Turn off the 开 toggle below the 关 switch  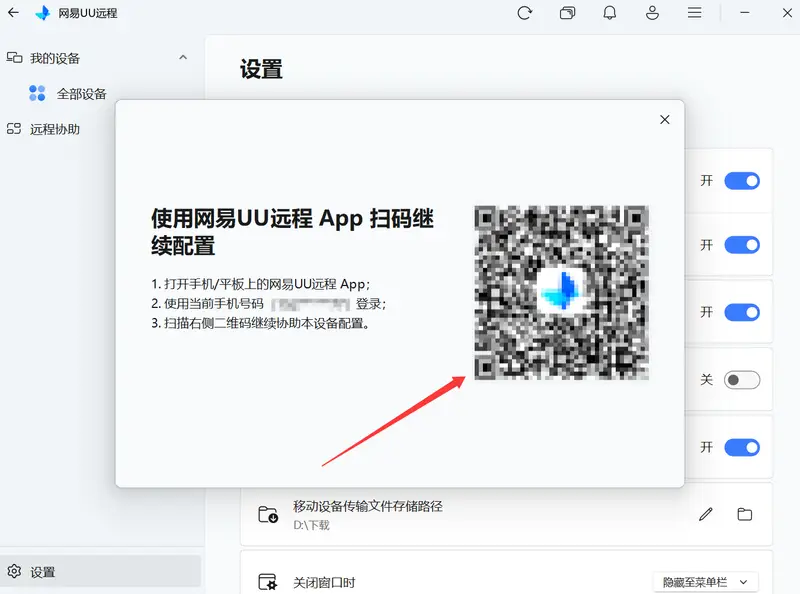(742, 448)
